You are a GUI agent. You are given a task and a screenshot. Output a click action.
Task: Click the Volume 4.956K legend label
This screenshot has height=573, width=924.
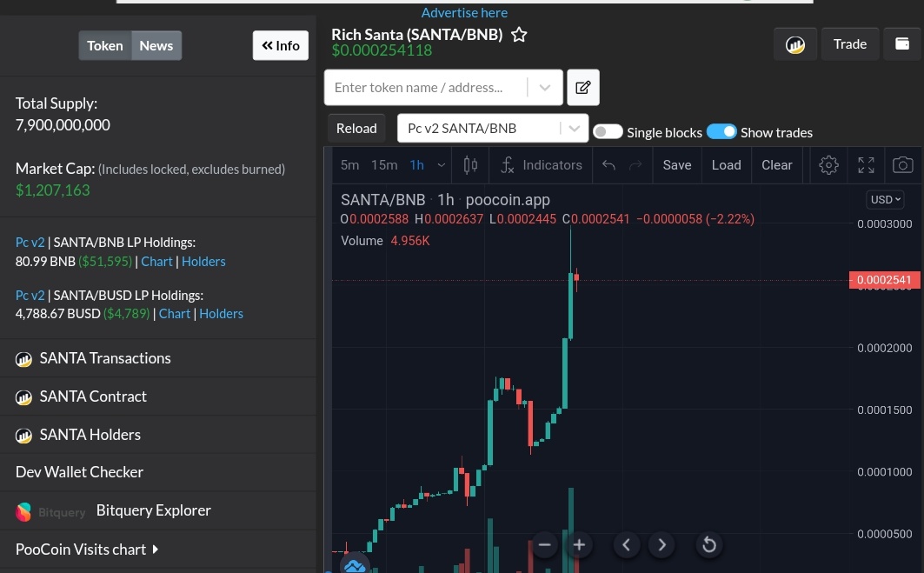(x=385, y=241)
